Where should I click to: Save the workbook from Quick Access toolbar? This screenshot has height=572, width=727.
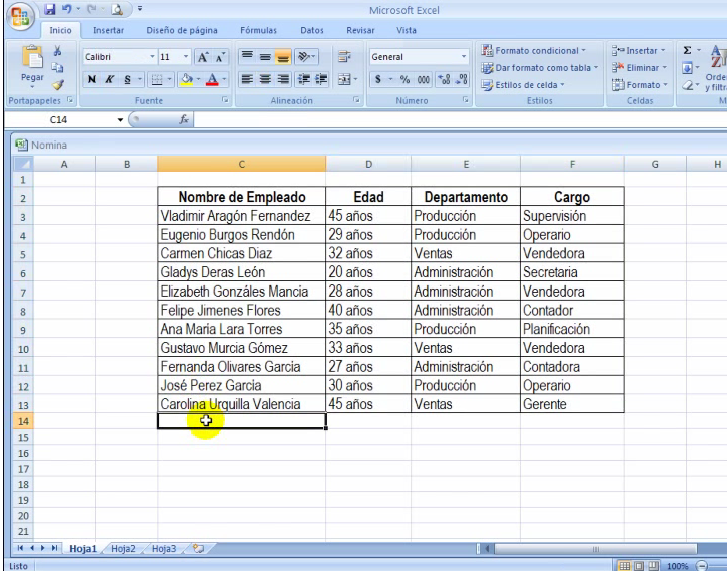[50, 9]
